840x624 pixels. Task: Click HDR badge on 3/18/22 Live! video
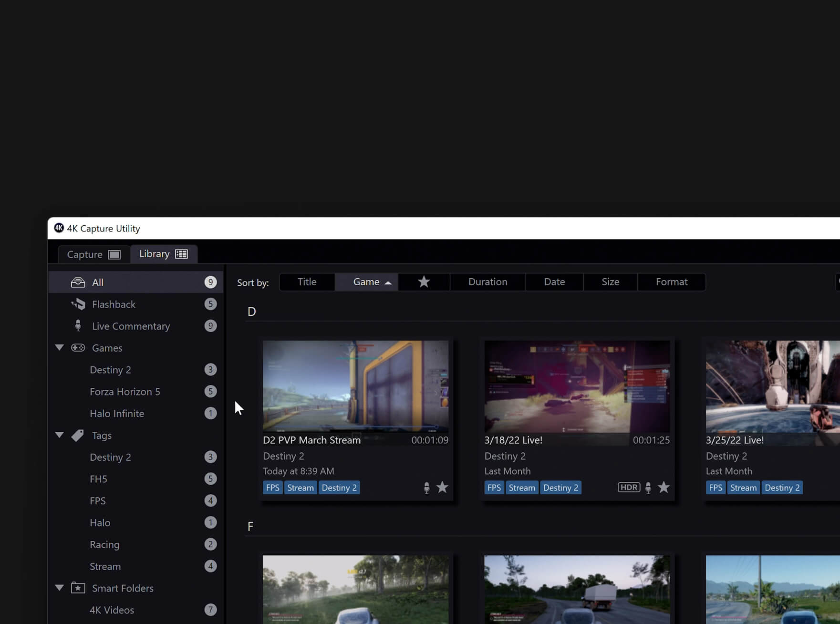(x=629, y=487)
